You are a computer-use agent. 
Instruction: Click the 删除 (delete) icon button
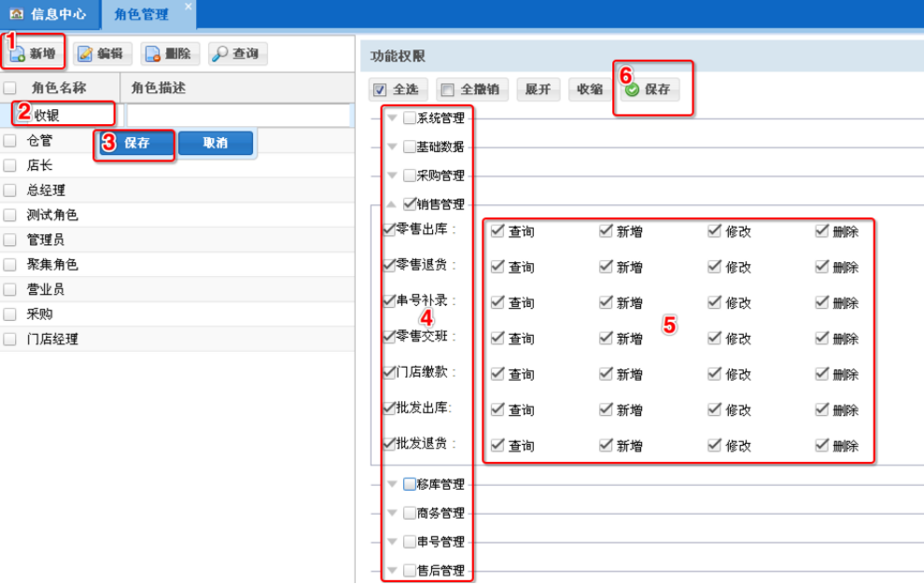point(169,54)
